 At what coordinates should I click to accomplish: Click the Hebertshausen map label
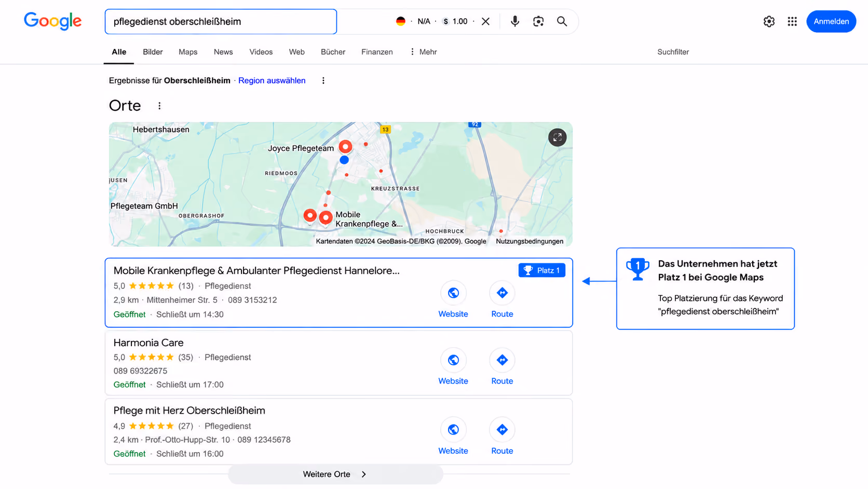pos(161,129)
